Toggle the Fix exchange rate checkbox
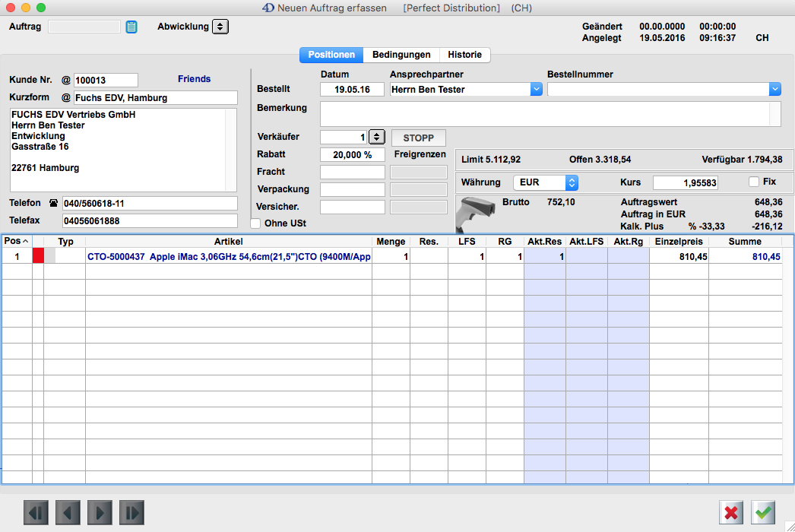 coord(754,182)
